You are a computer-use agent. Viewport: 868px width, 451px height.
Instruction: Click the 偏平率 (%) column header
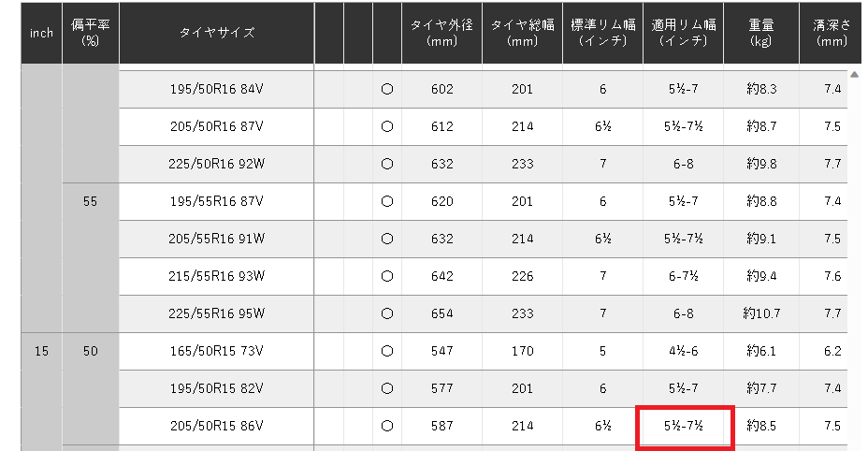click(x=91, y=34)
